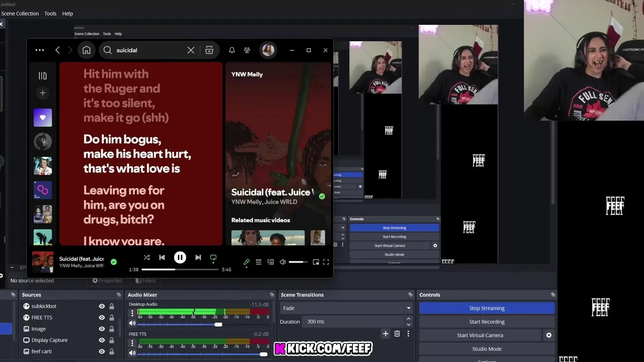The height and width of the screenshot is (362, 644).
Task: Skip to next track
Action: 198,257
